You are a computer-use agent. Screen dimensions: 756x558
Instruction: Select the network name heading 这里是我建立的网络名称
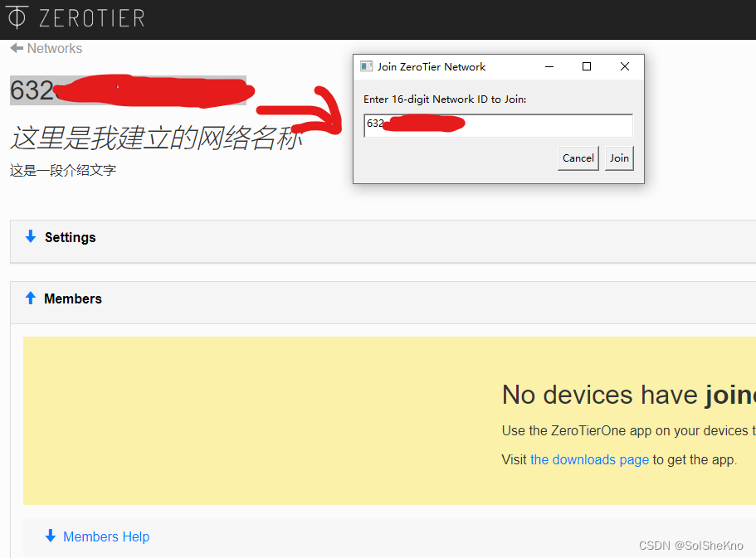tap(156, 138)
